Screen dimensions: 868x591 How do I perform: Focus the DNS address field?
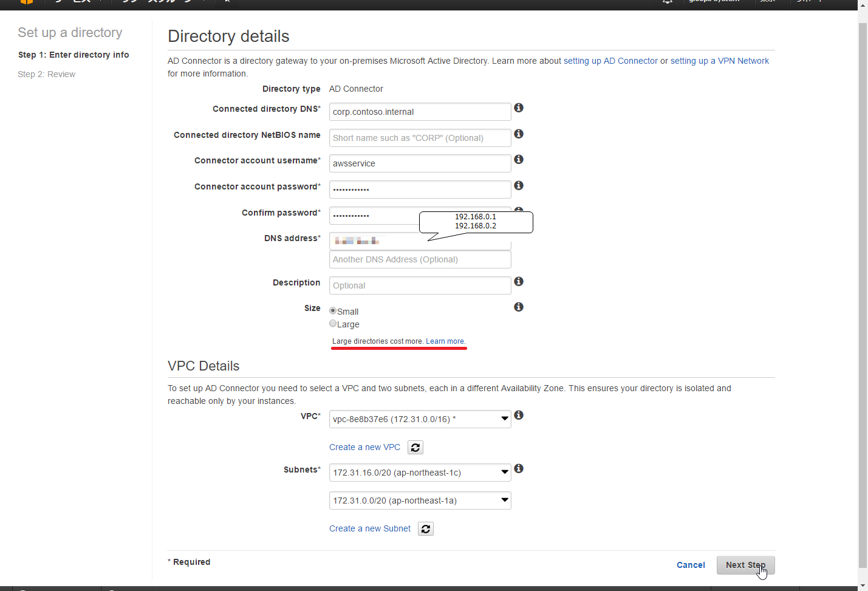coord(420,241)
